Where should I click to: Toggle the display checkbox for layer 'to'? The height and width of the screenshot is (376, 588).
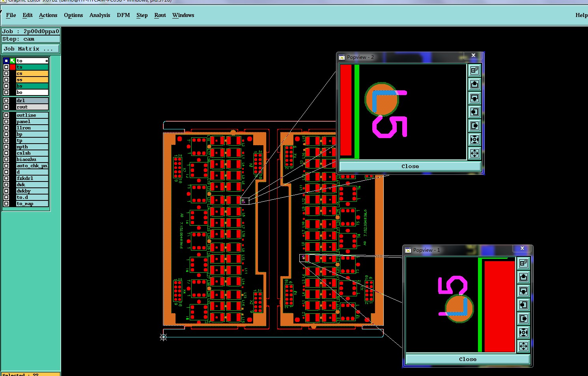(6, 61)
